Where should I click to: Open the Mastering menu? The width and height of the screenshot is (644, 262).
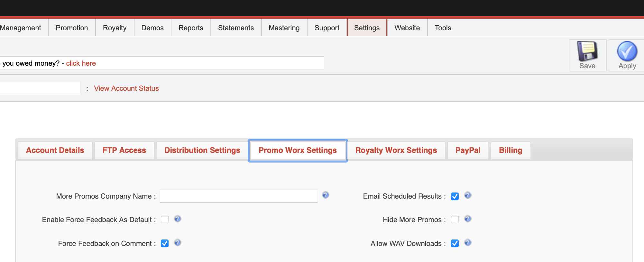click(x=284, y=28)
